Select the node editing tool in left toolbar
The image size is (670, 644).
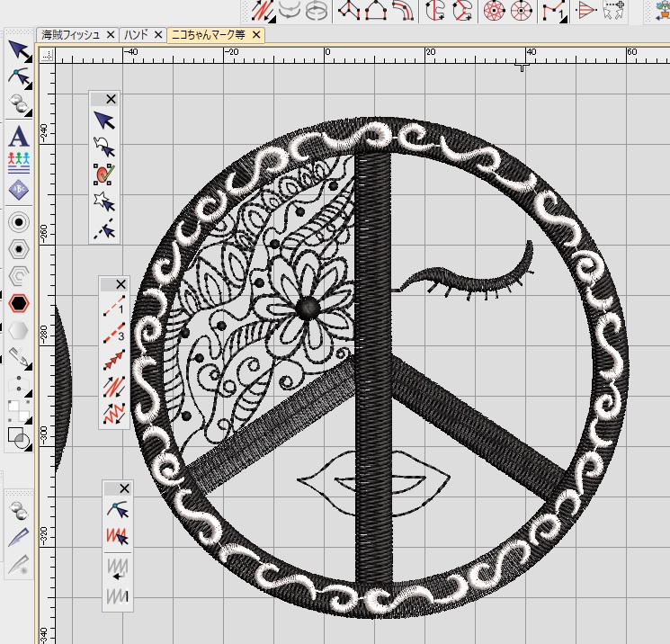point(19,77)
